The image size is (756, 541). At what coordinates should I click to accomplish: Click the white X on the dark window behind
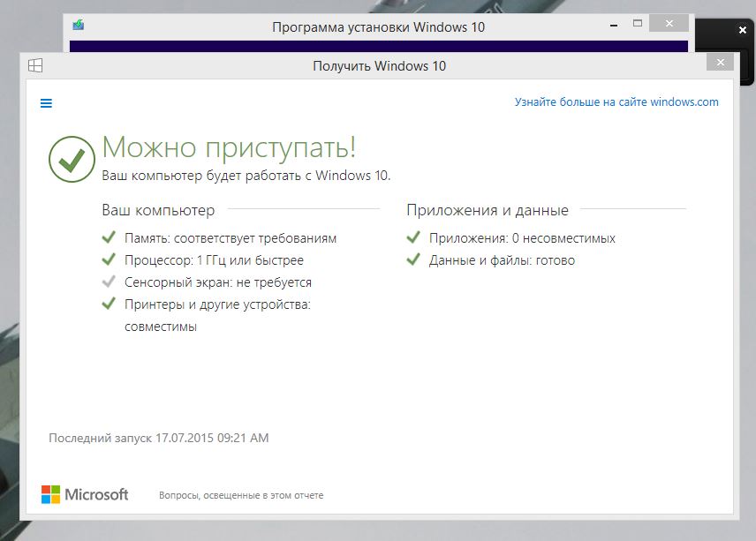click(743, 30)
